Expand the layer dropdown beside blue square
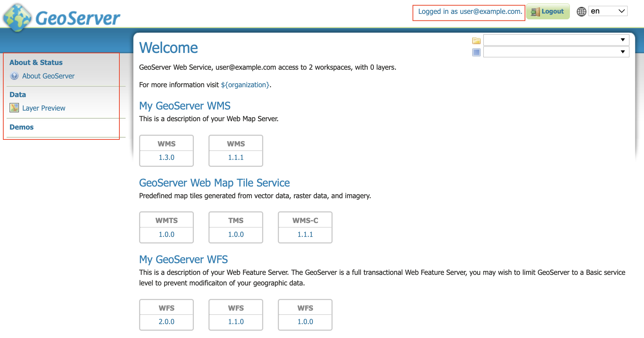The image size is (644, 338). 556,52
